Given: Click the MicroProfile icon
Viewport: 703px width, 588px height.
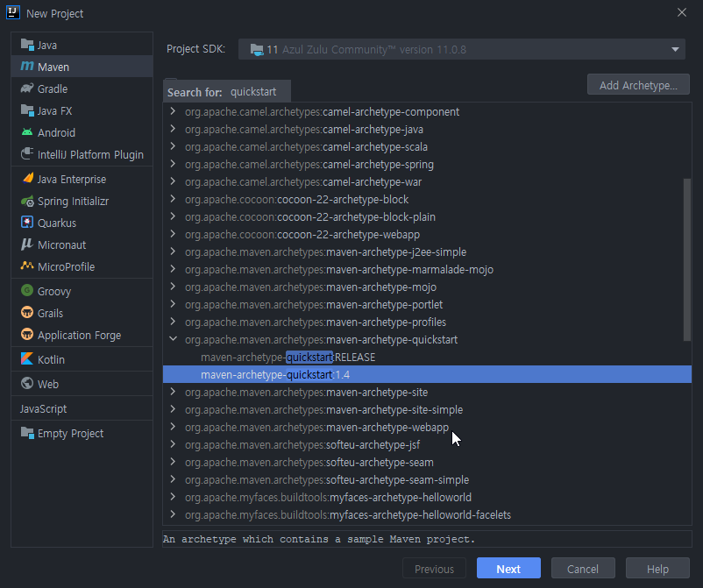Looking at the screenshot, I should pyautogui.click(x=27, y=266).
